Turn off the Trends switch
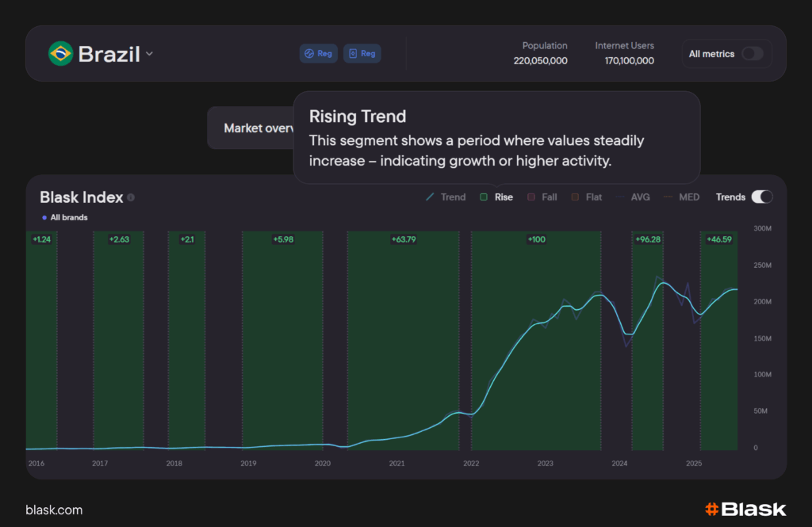This screenshot has height=527, width=812. point(761,197)
